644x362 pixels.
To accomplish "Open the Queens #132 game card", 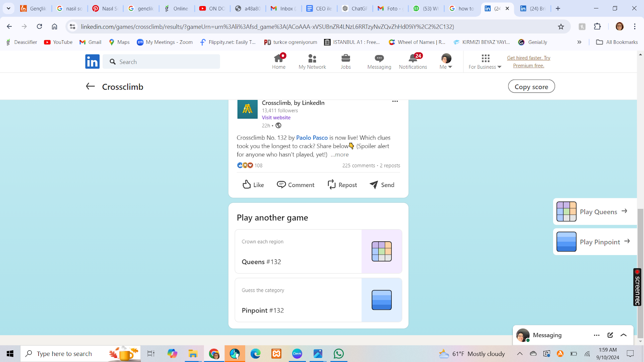I will pos(318,251).
